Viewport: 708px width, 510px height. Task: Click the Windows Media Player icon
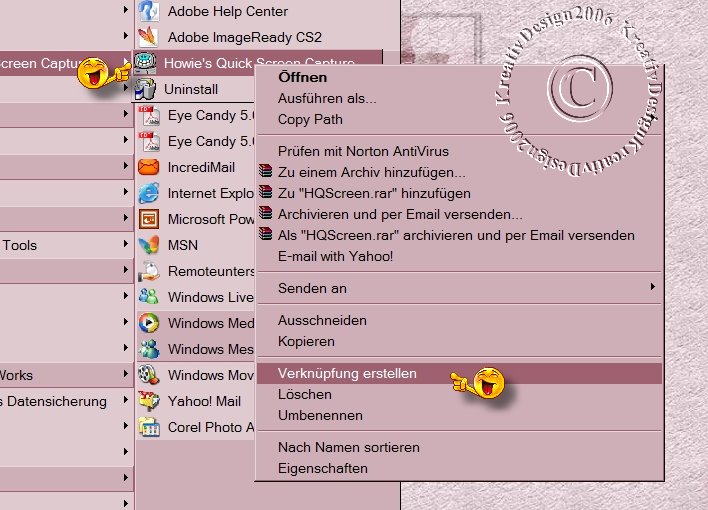[x=149, y=323]
